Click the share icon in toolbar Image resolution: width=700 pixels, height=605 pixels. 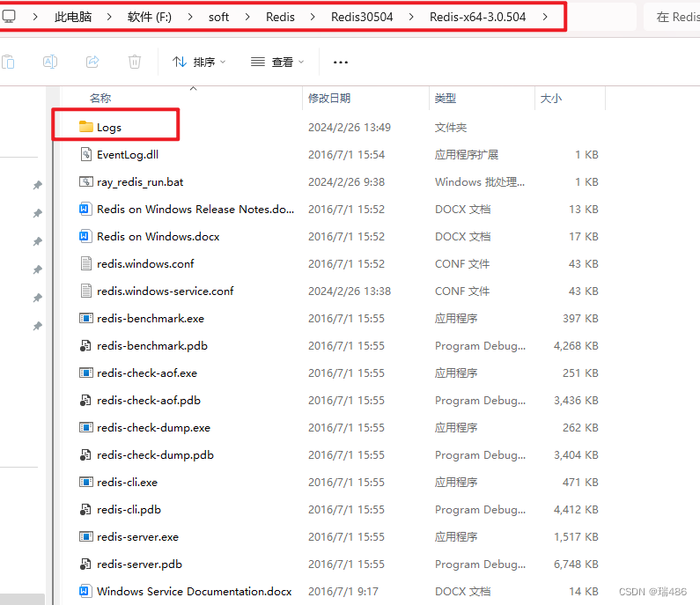[x=92, y=62]
